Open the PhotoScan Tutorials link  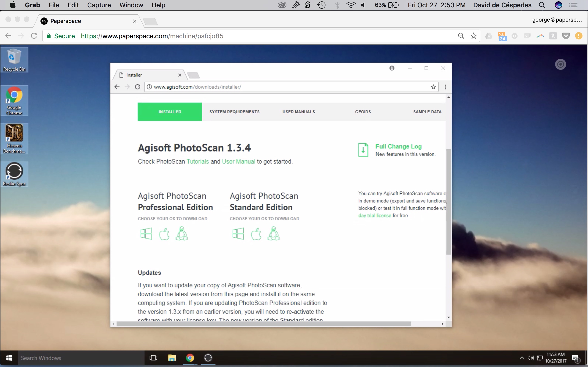(x=198, y=161)
